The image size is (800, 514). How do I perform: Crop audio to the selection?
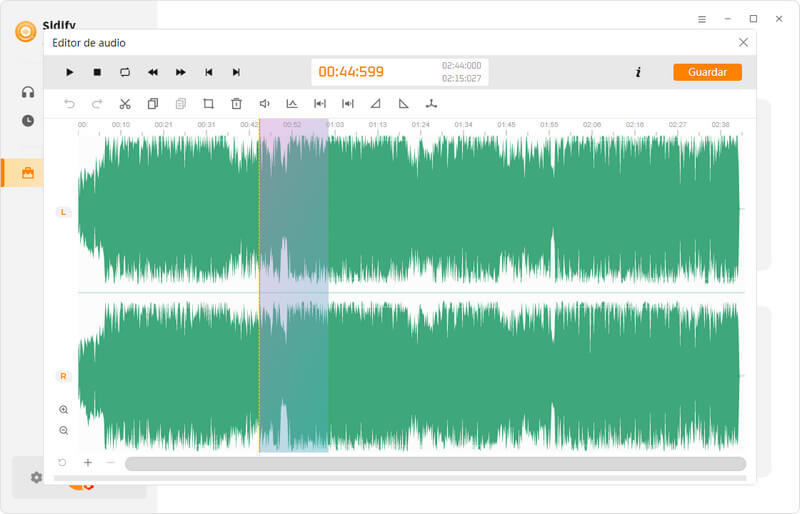pyautogui.click(x=208, y=104)
